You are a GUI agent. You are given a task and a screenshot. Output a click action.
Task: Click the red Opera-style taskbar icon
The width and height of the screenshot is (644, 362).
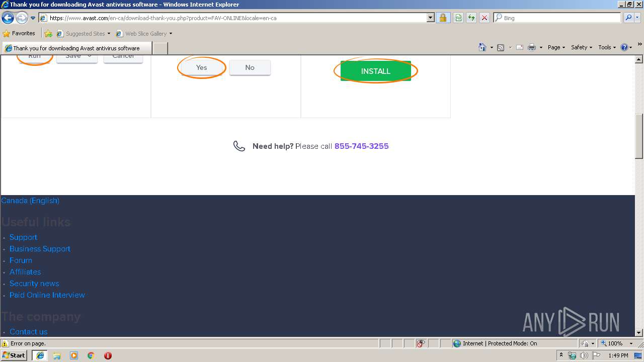point(108,355)
